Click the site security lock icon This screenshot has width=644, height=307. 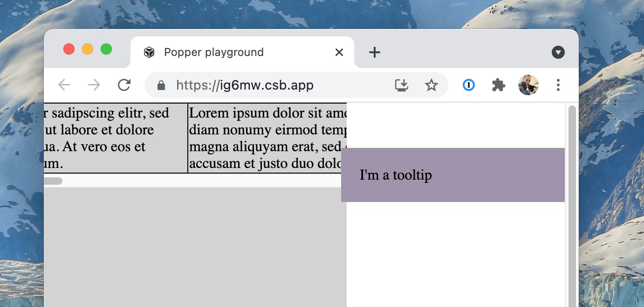[x=161, y=85]
